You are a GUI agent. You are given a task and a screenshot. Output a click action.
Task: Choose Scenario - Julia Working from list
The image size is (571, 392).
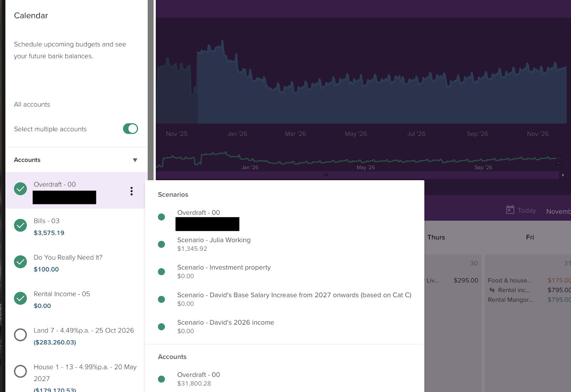pyautogui.click(x=214, y=240)
